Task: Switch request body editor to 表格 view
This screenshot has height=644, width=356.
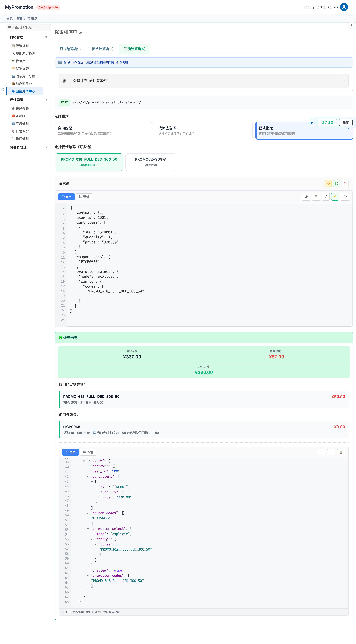Action: point(84,196)
